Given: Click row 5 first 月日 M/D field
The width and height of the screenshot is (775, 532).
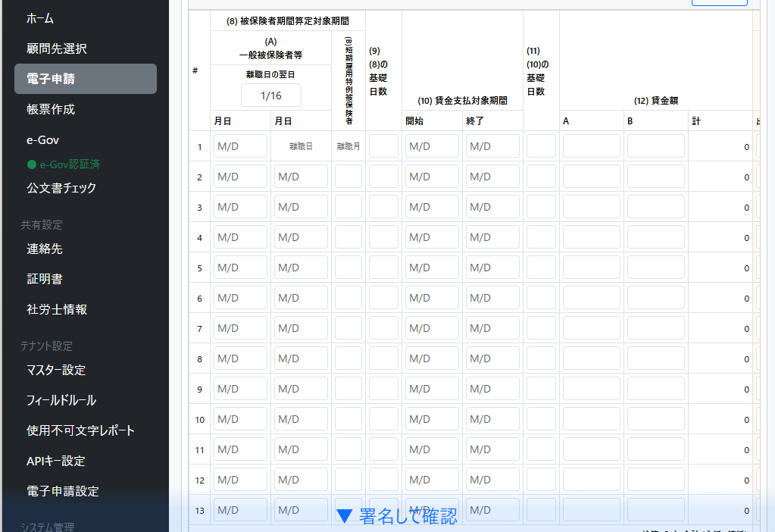Looking at the screenshot, I should pyautogui.click(x=240, y=268).
